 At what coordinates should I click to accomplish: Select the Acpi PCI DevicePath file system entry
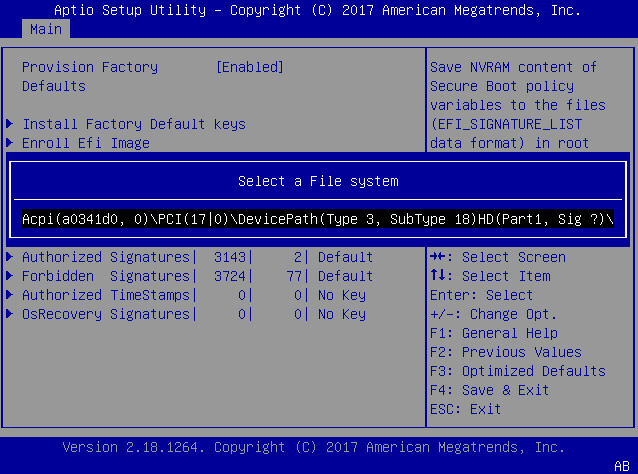coord(318,219)
